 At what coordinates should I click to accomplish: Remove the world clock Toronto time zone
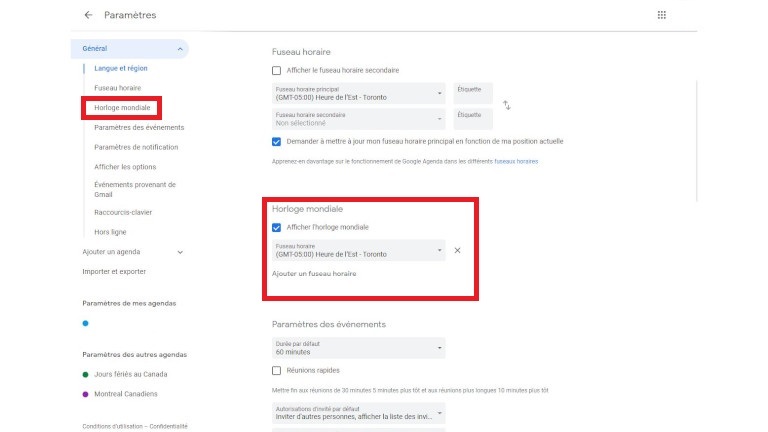point(457,250)
